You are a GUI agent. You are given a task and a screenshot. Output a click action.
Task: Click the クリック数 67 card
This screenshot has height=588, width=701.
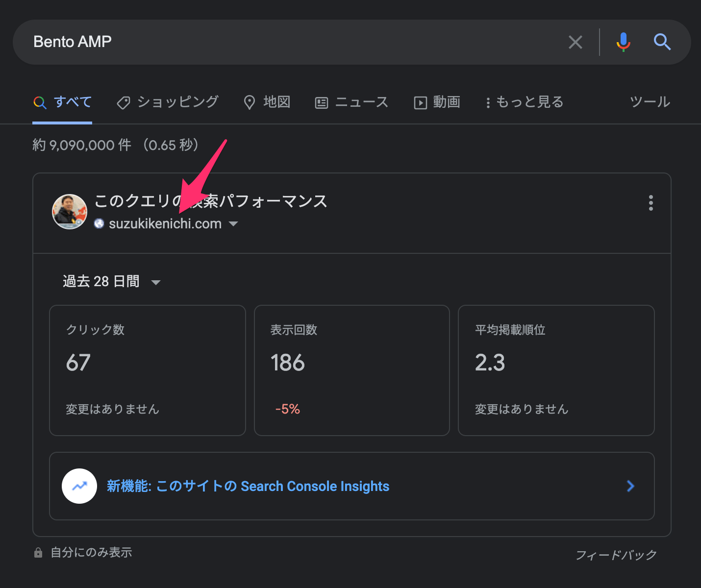(x=148, y=370)
